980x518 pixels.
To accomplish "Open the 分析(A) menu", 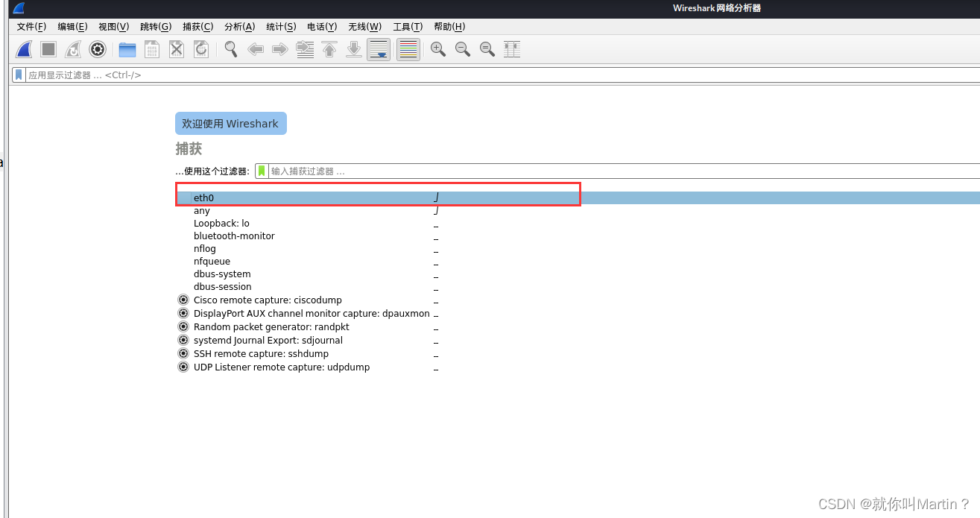I will tap(239, 27).
